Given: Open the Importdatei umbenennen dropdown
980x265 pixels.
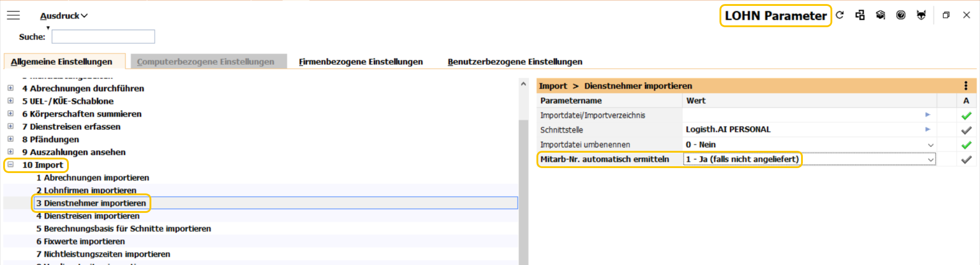Looking at the screenshot, I should click(931, 145).
